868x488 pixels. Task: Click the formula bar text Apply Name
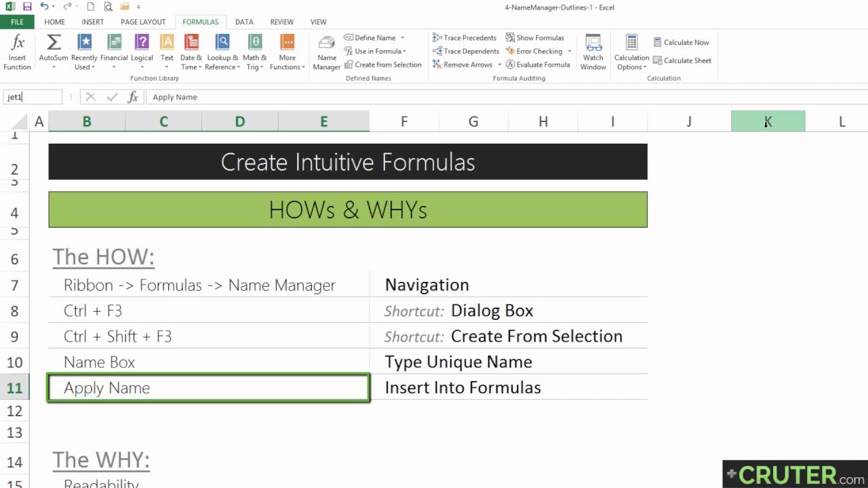[175, 97]
